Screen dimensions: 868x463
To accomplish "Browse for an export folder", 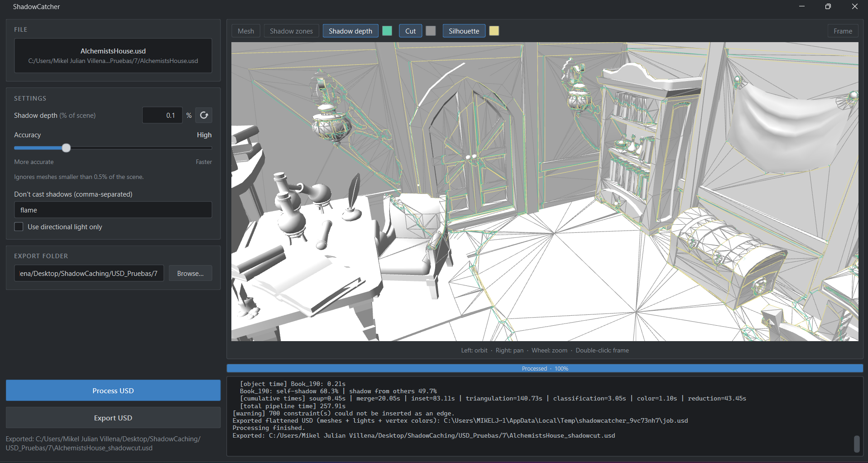I will (x=190, y=273).
